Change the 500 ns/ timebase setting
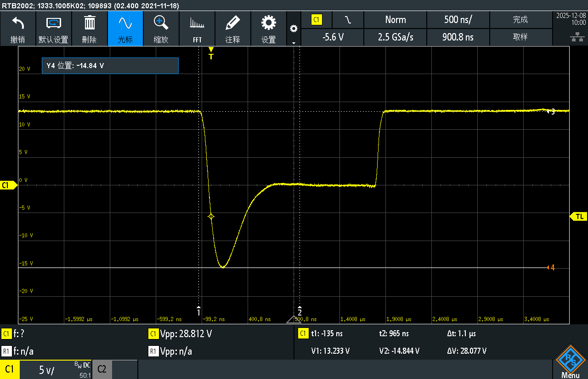 pos(458,20)
